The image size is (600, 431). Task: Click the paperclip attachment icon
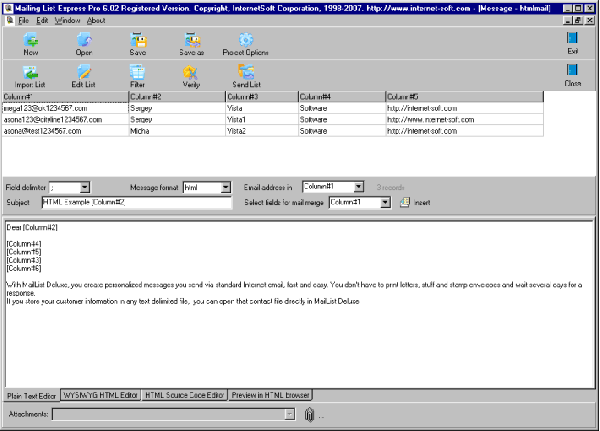[310, 415]
